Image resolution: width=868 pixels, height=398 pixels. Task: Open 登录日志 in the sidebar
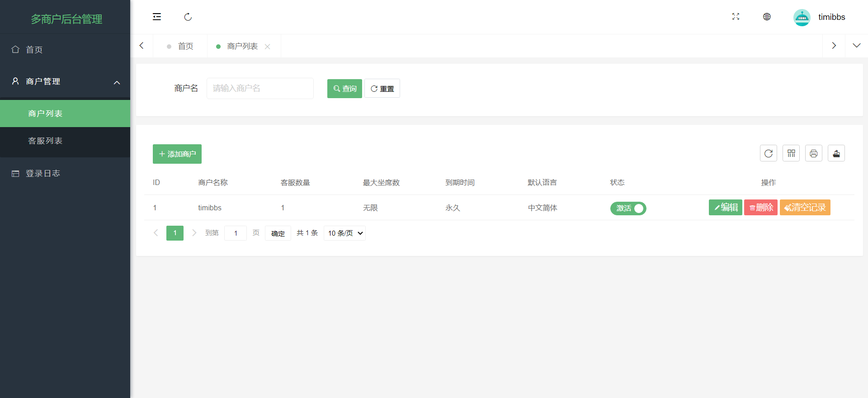[65, 174]
